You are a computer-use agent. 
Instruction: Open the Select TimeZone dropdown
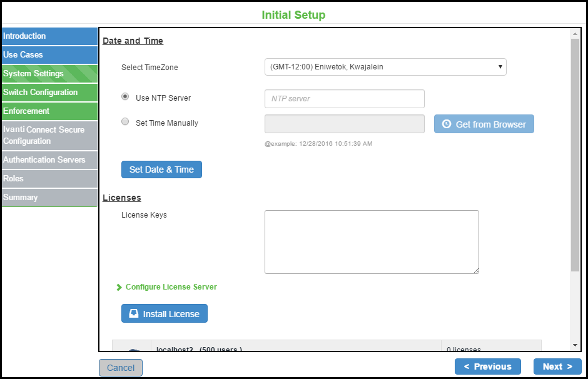pyautogui.click(x=385, y=67)
